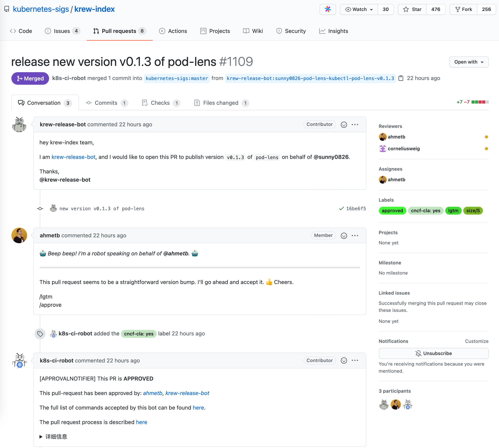499x448 pixels.
Task: Click the watchers count 30
Action: [x=386, y=9]
